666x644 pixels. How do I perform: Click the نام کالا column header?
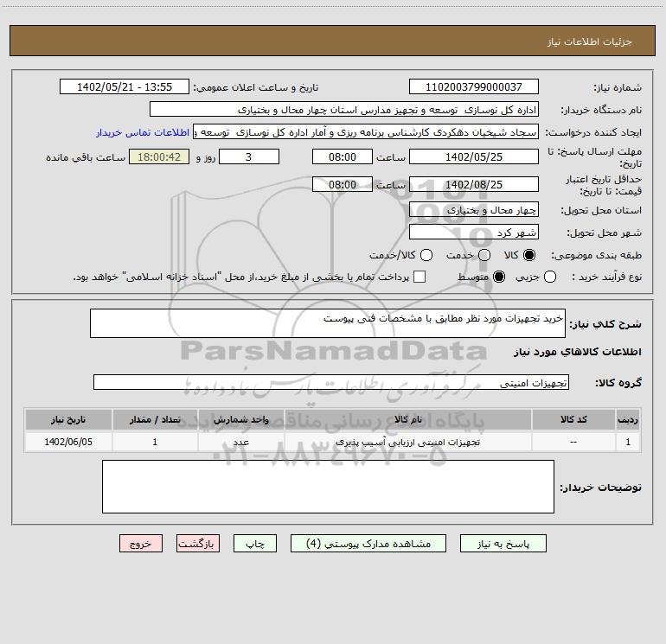pyautogui.click(x=407, y=419)
